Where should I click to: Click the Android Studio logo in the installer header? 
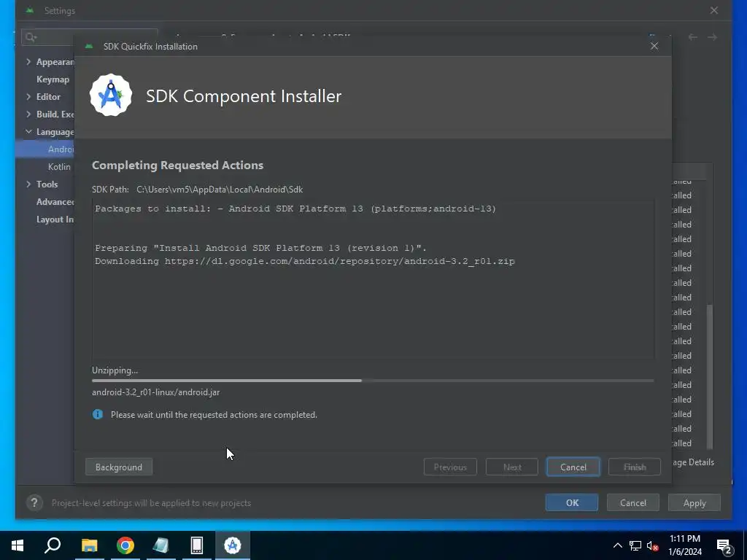point(111,95)
